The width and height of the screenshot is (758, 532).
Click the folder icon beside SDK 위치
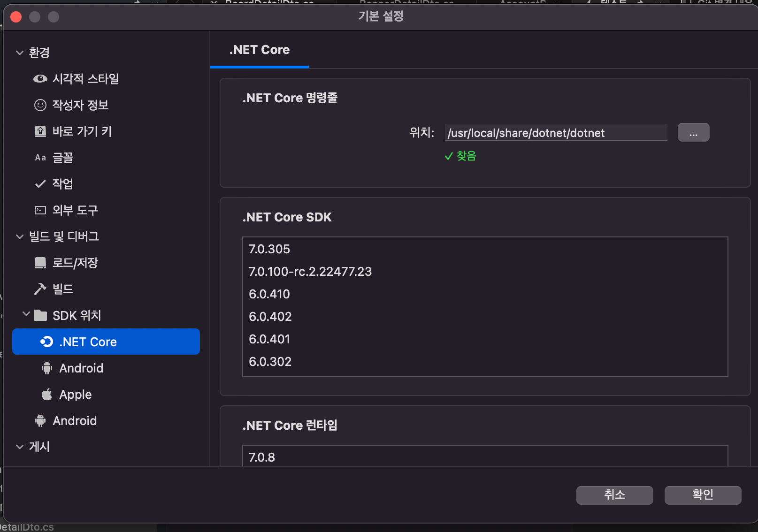pos(40,315)
